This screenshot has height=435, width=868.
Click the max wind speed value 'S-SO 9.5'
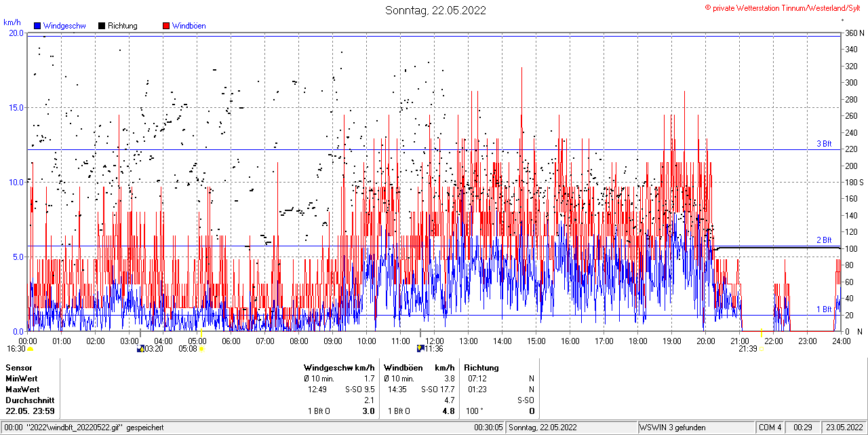(360, 390)
